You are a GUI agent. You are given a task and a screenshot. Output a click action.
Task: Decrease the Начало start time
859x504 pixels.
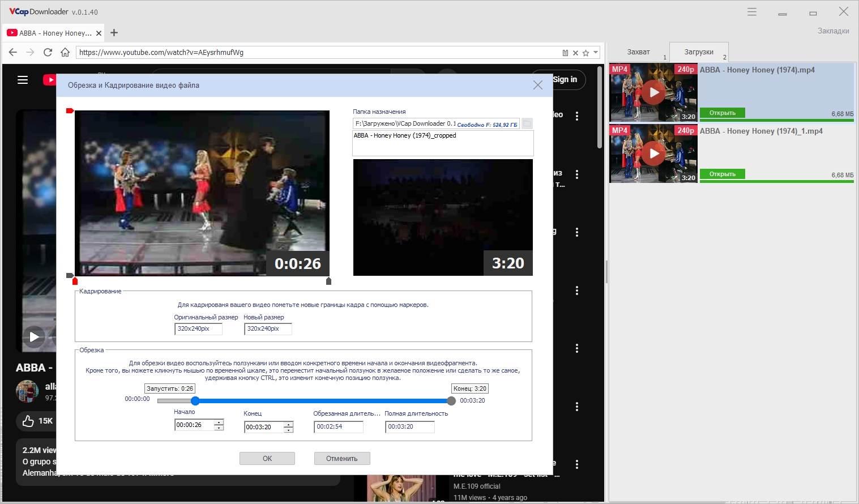pos(219,428)
